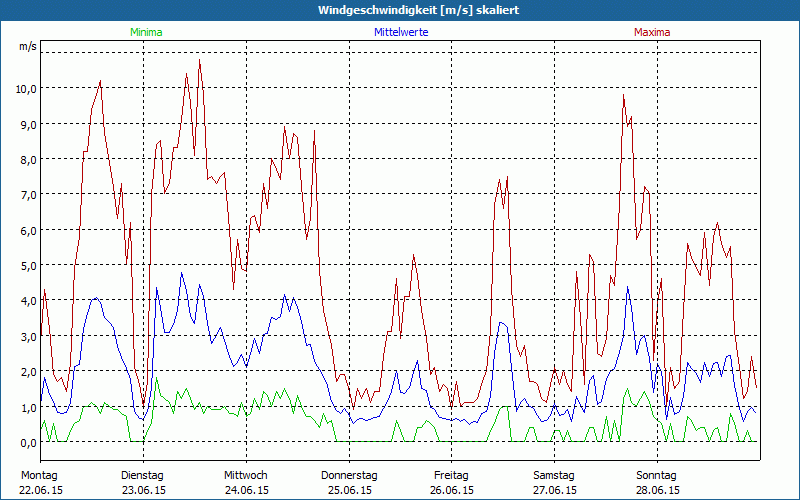This screenshot has height=500, width=800.
Task: Click the '3,0' y-axis value
Action: pos(29,336)
